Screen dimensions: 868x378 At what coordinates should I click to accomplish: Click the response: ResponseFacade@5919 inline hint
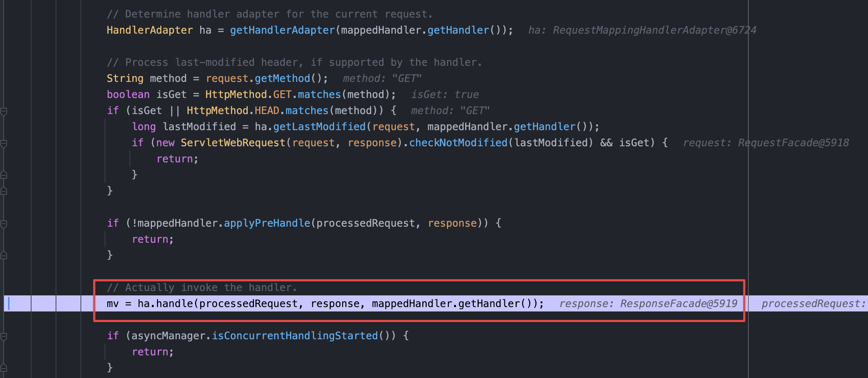648,304
